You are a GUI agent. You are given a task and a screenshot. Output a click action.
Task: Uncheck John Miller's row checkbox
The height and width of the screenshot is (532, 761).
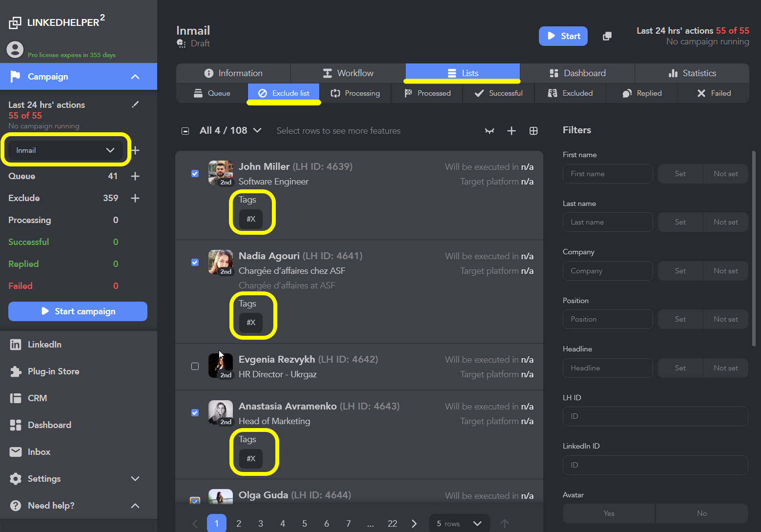(195, 173)
